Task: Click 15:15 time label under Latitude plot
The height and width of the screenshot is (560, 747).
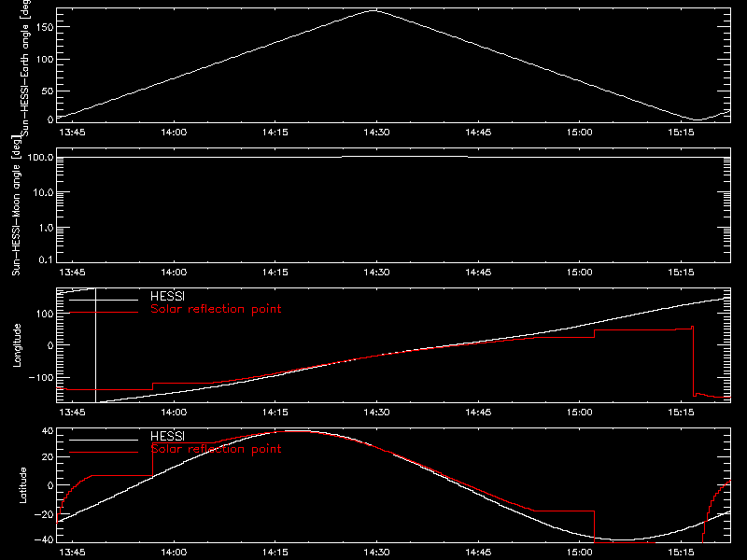Action: [681, 553]
